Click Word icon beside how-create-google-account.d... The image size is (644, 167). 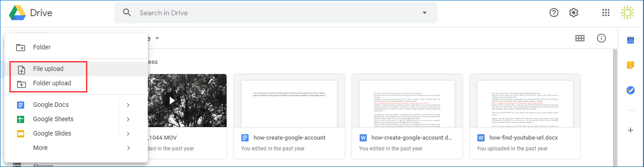[x=363, y=138]
